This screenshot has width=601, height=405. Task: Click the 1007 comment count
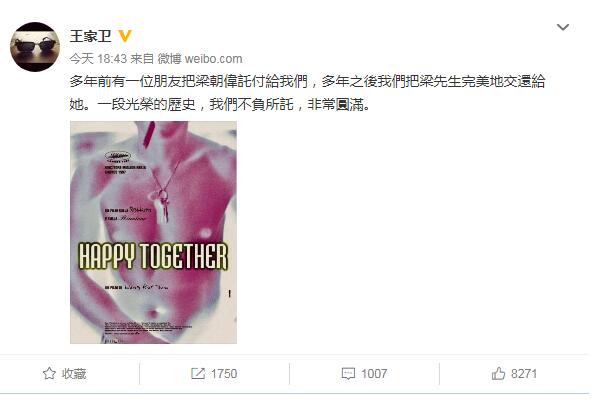coord(374,374)
